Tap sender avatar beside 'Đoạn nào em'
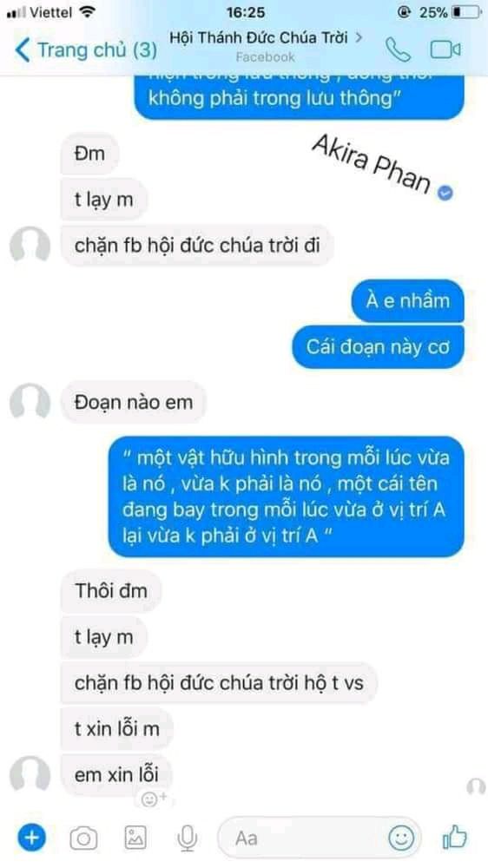This screenshot has width=488, height=868. (x=30, y=401)
